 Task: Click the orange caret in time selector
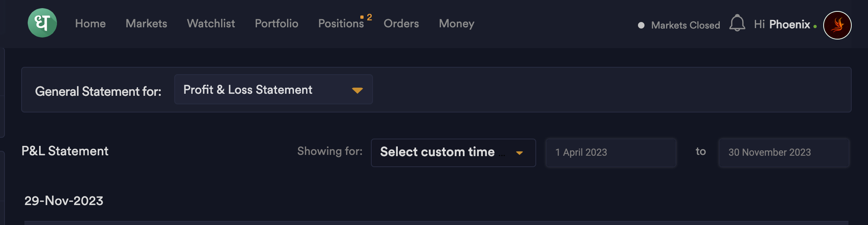519,153
